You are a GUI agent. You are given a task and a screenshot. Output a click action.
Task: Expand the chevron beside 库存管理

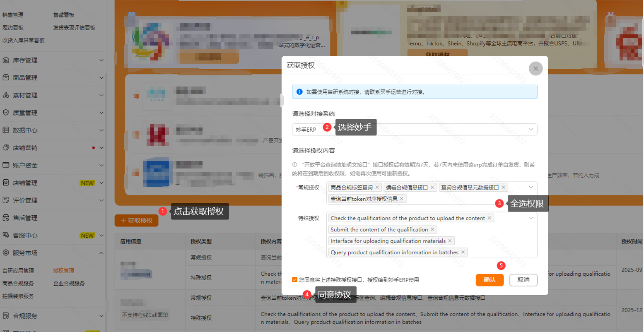101,60
